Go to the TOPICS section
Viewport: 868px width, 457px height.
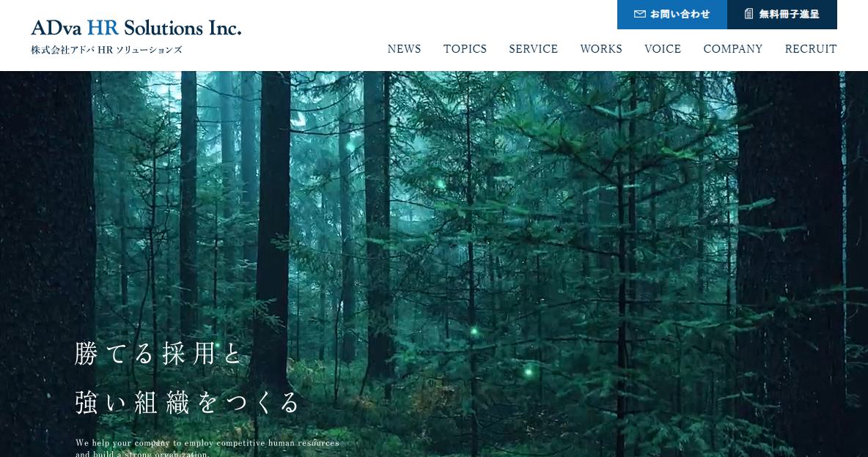coord(465,48)
